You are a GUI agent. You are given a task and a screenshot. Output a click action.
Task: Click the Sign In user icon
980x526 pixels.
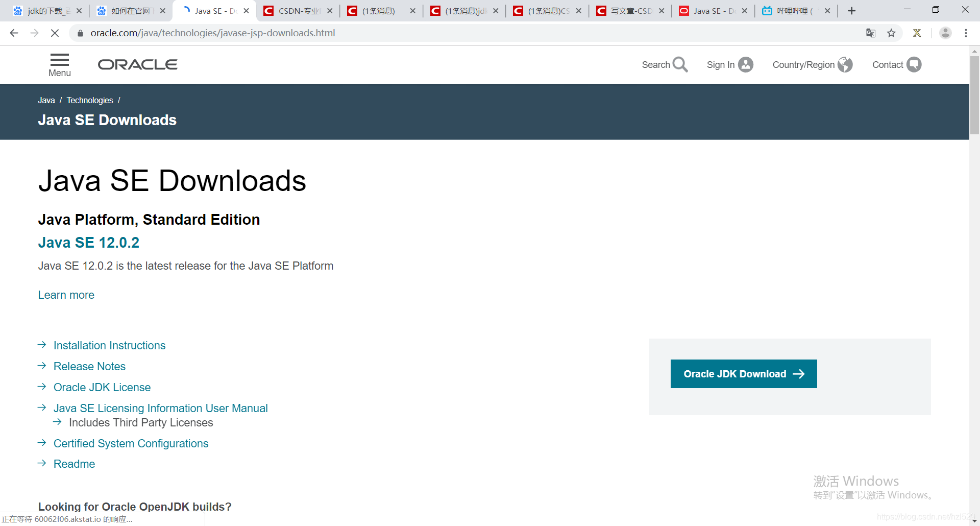click(746, 64)
